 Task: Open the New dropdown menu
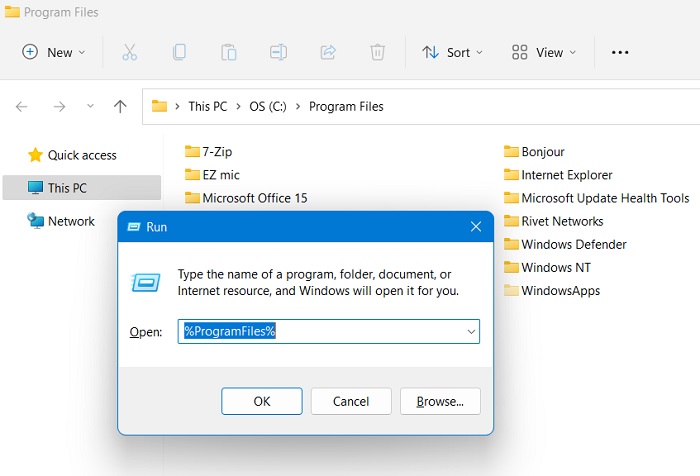[x=54, y=52]
